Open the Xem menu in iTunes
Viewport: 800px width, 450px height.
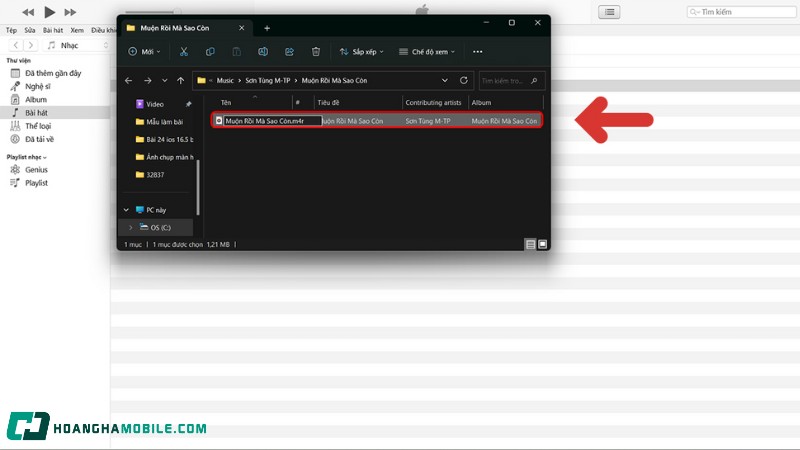coord(77,30)
